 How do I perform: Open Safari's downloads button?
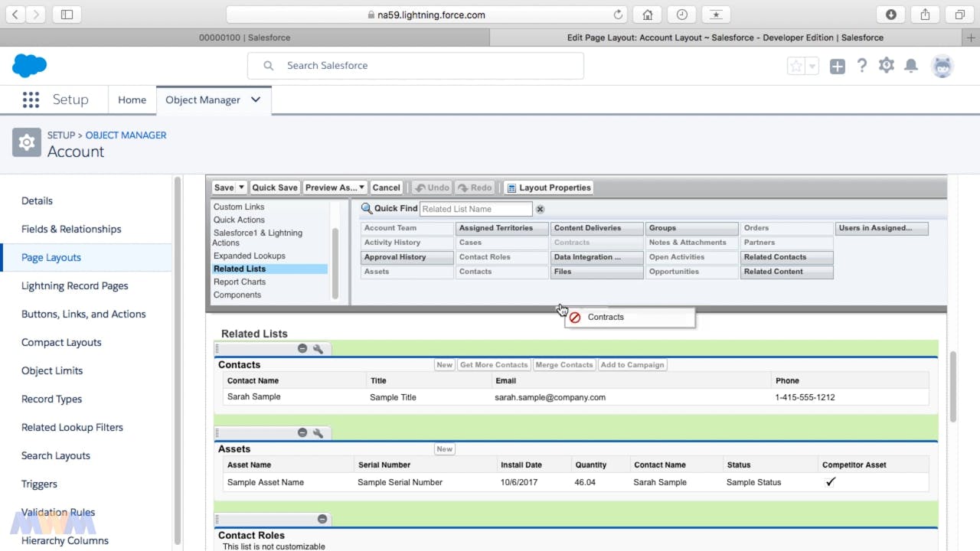pos(891,15)
